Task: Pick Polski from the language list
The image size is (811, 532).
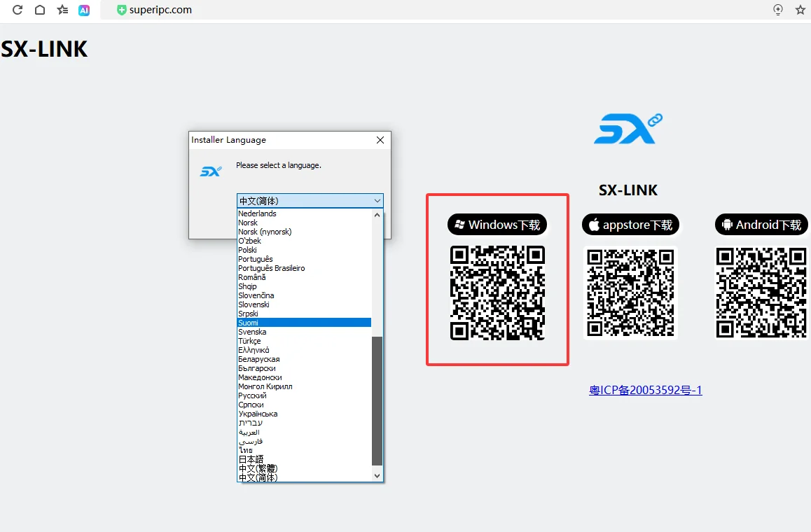Action: [304, 250]
